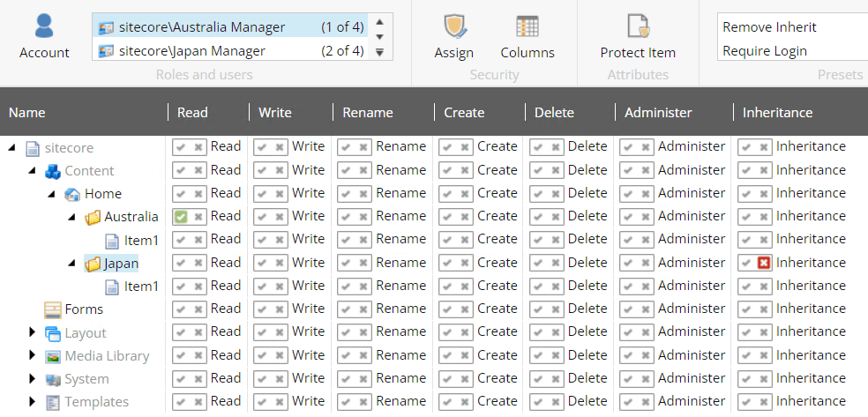Screen dimensions: 868x417
Task: Click the Item1 icon under Japan
Action: point(112,287)
